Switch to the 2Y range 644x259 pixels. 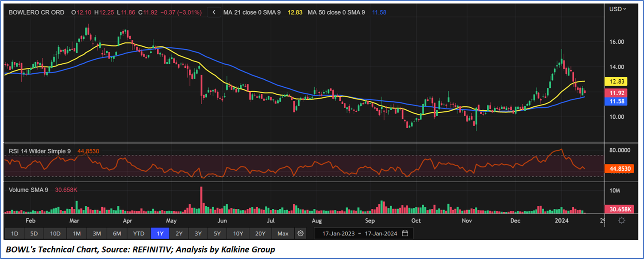click(179, 234)
